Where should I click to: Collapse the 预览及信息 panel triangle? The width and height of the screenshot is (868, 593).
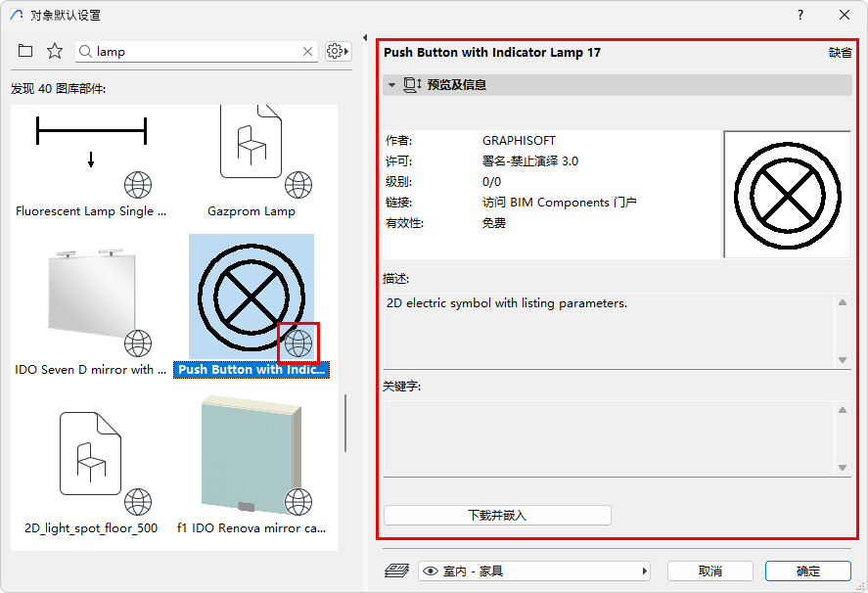[392, 85]
